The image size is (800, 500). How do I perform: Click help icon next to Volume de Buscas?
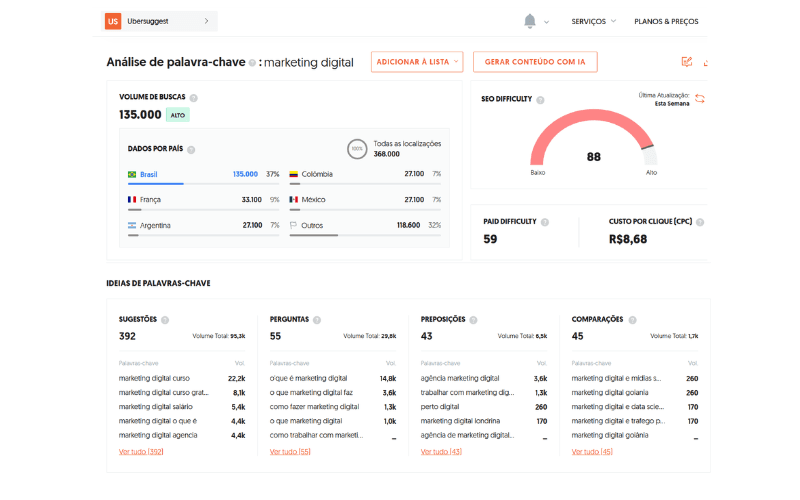coord(193,97)
